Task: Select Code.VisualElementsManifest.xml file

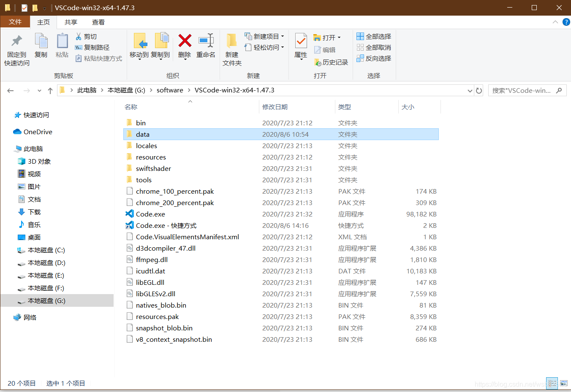Action: pos(188,237)
